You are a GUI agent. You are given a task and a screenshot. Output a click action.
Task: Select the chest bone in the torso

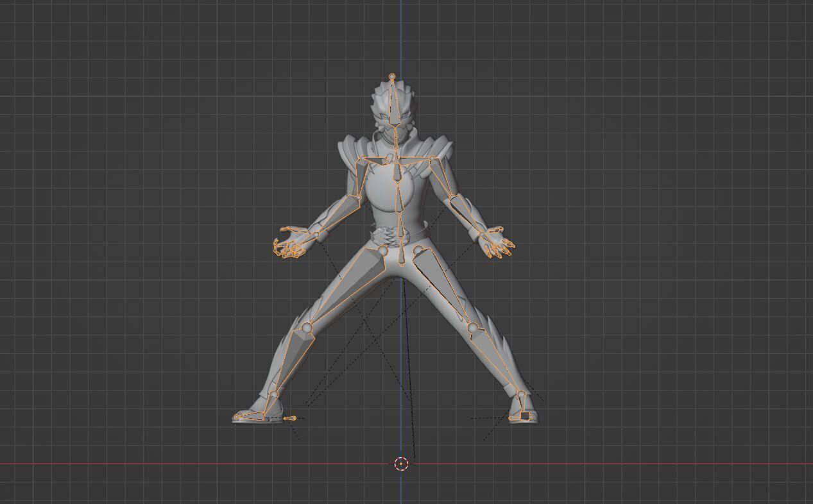398,172
